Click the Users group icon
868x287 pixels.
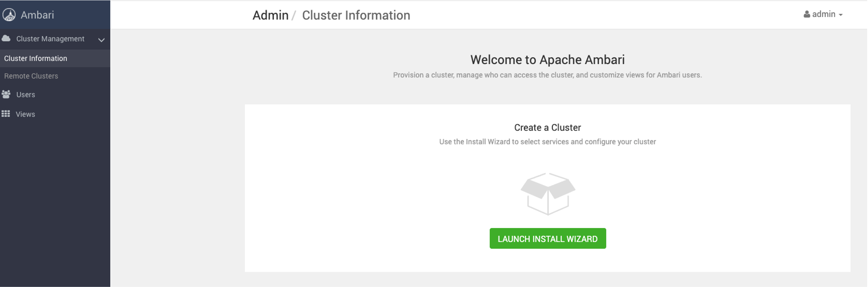pyautogui.click(x=6, y=94)
